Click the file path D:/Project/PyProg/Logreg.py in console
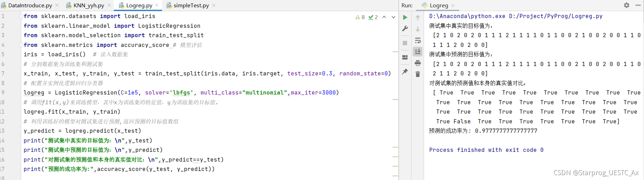Image resolution: width=644 pixels, height=180 pixels. click(x=556, y=16)
